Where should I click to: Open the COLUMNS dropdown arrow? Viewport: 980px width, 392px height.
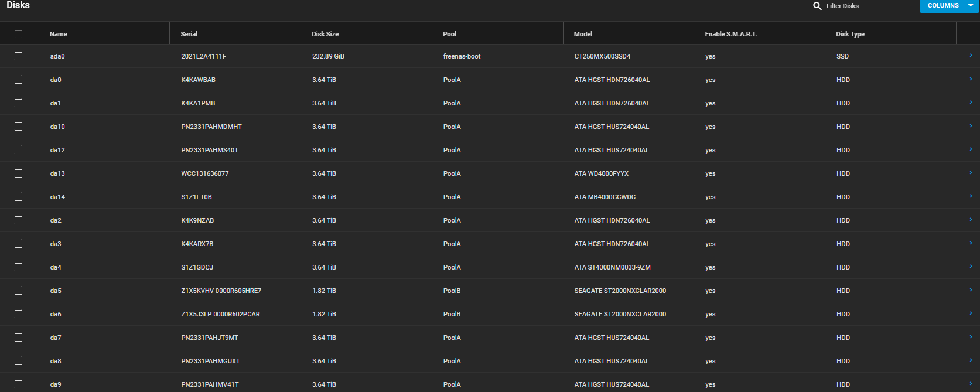971,6
